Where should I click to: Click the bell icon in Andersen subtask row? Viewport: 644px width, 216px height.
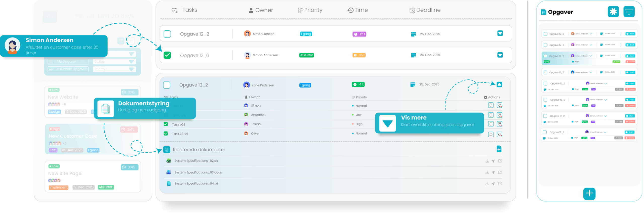point(491,115)
